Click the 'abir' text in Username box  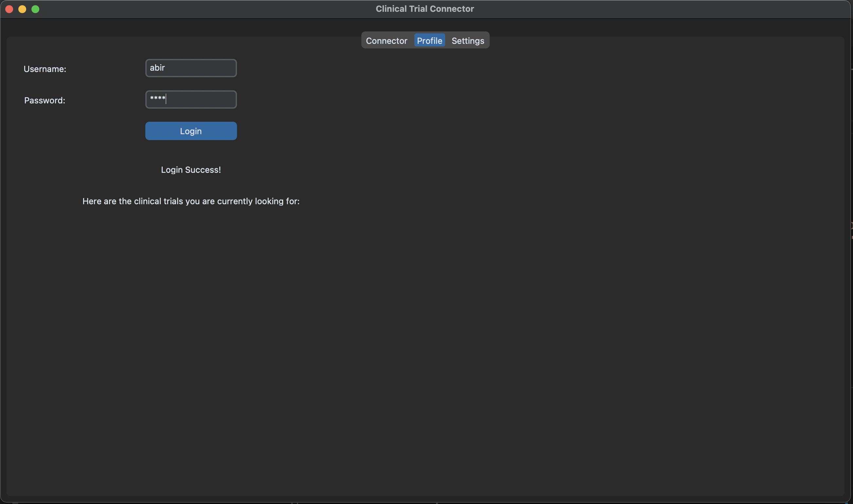coord(157,68)
